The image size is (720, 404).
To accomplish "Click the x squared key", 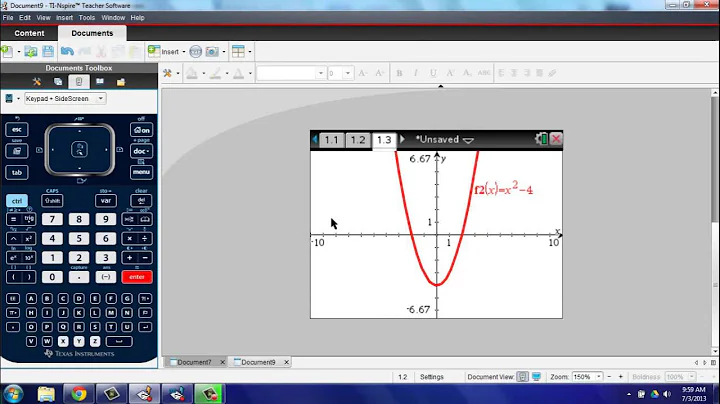I will (29, 239).
